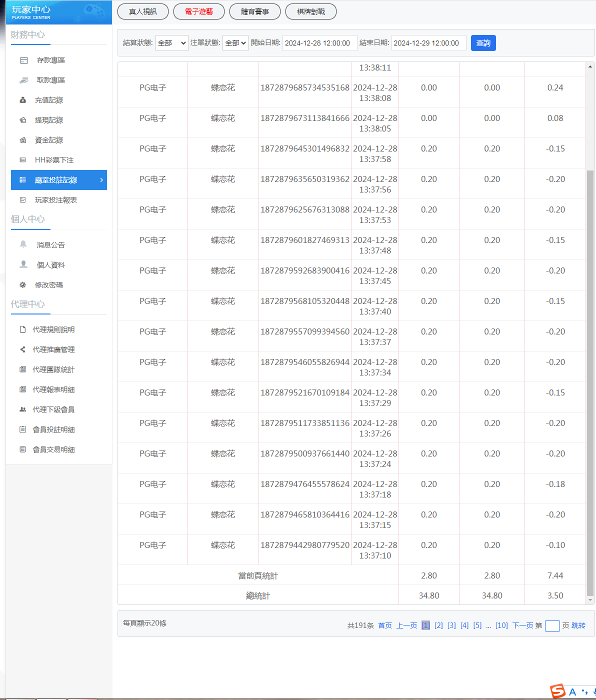
Task: Click the bell icon for 消息公告
Action: (23, 244)
